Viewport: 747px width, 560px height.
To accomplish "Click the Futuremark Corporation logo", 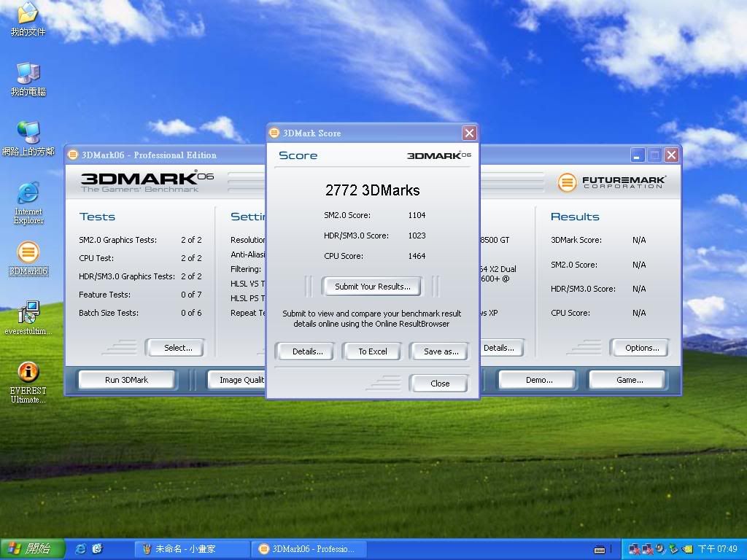I will pos(611,182).
